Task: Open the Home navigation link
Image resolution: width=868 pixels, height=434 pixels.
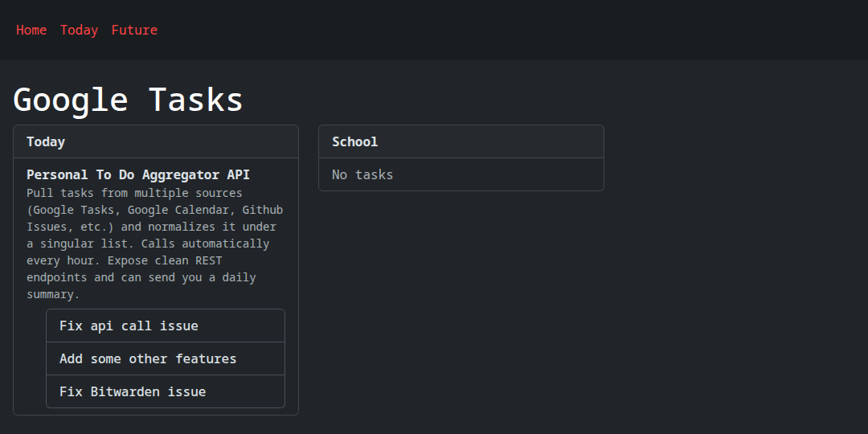Action: [x=31, y=30]
